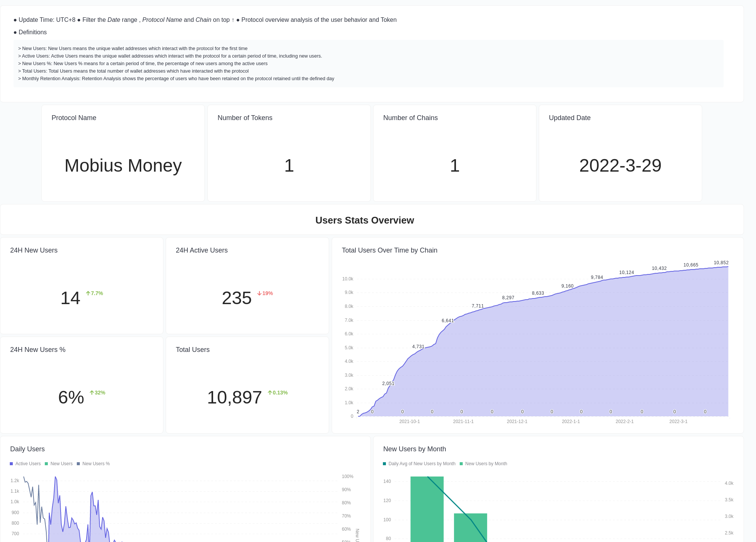Click the 24H Active Users panel icon
756x542 pixels.
(259, 293)
